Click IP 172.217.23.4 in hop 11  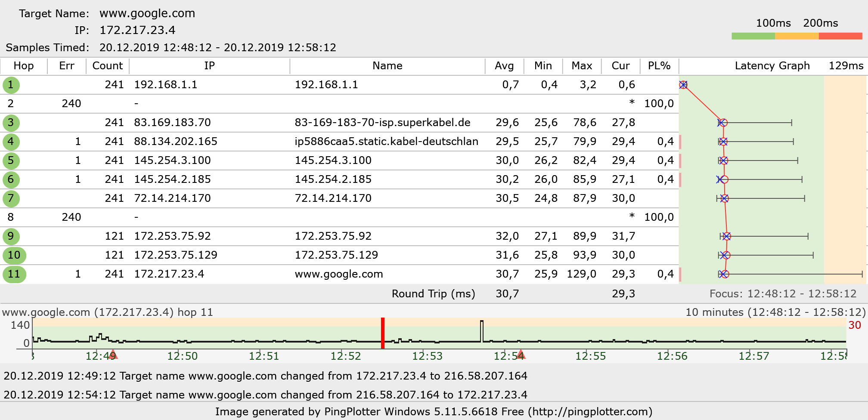point(169,274)
